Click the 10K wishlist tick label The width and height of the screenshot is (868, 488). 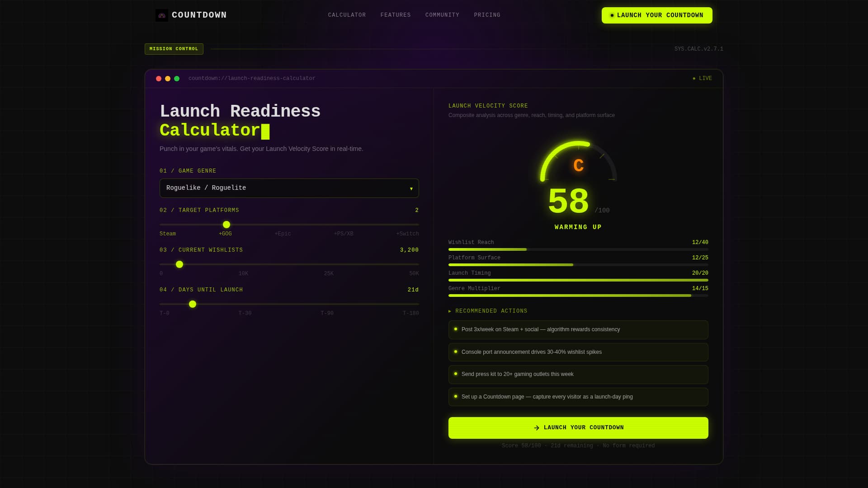click(x=243, y=273)
